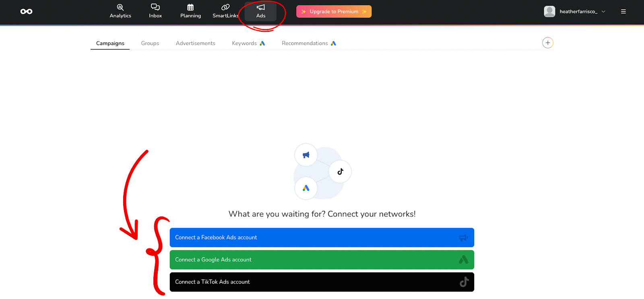644x299 pixels.
Task: Click the user profile avatar
Action: click(549, 11)
